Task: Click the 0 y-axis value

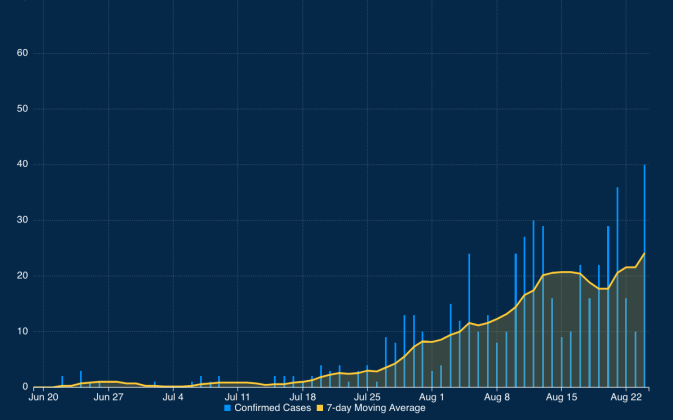Action: pos(25,387)
